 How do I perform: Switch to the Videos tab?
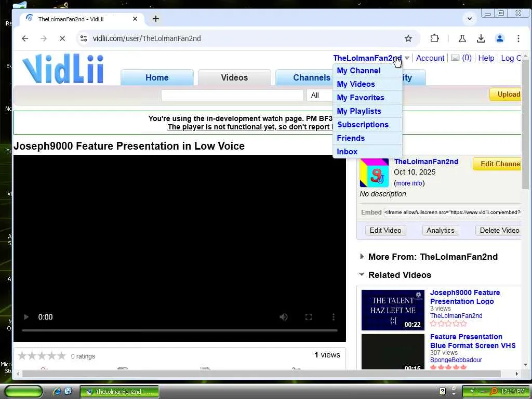click(234, 77)
